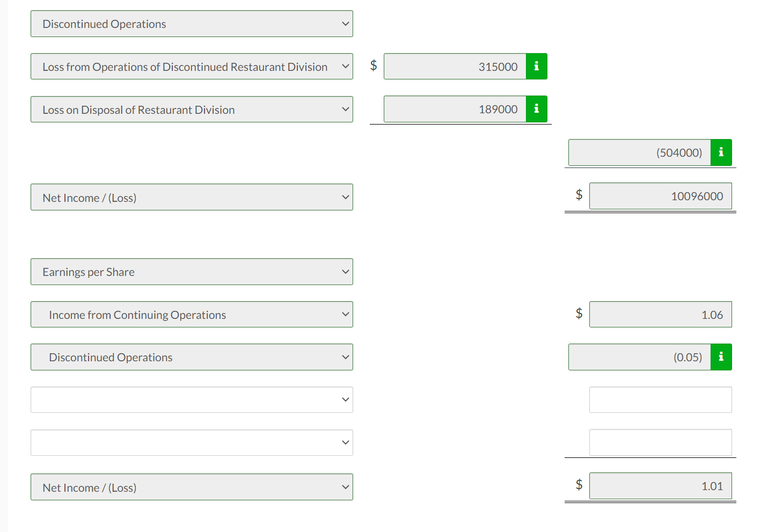Open Discontinued Operations dropdown beside (0.05)
Image resolution: width=775 pixels, height=532 pixels.
[192, 358]
